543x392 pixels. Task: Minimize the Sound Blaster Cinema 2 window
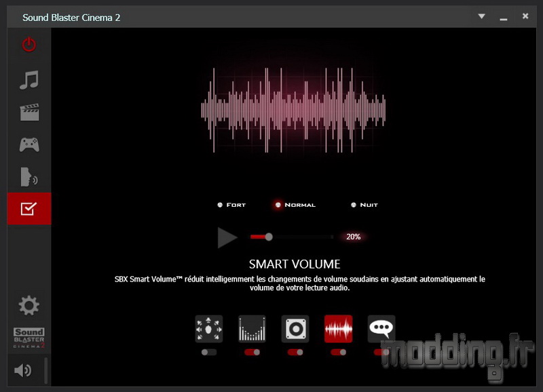pyautogui.click(x=504, y=19)
